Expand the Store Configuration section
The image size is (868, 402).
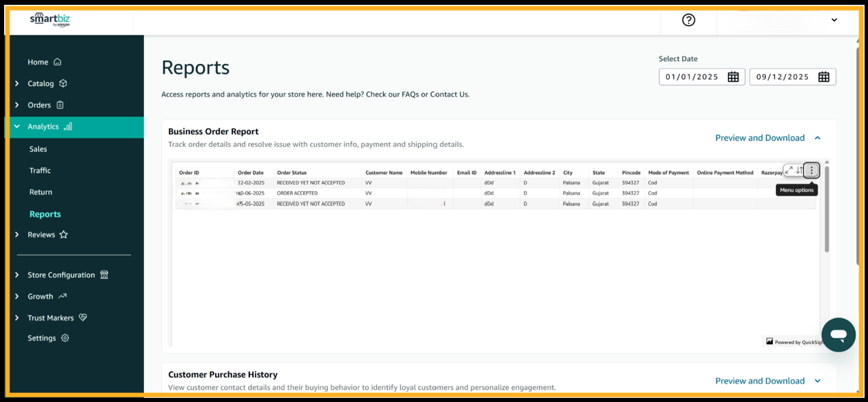pyautogui.click(x=61, y=275)
